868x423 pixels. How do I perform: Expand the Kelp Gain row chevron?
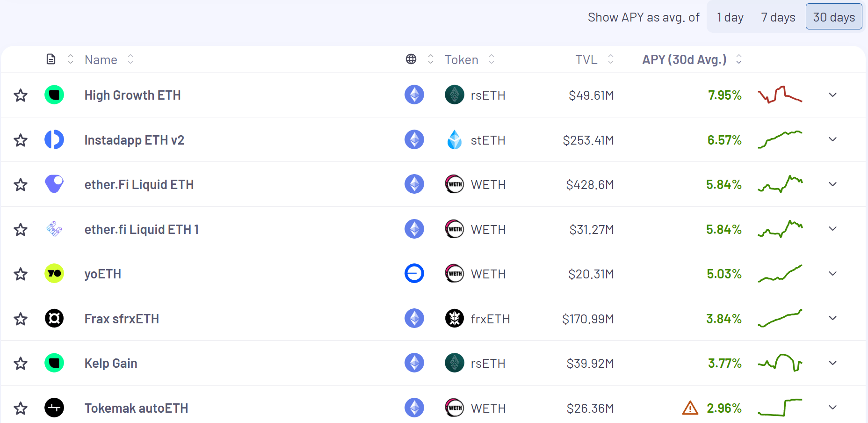[832, 363]
